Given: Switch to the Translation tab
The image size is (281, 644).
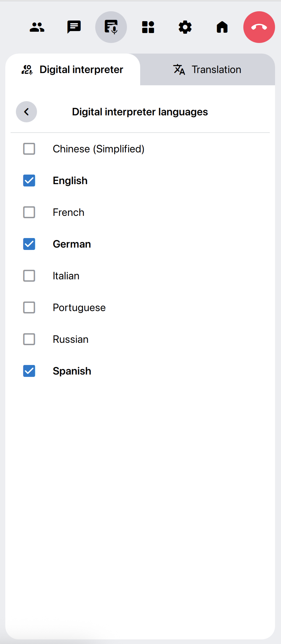Looking at the screenshot, I should point(208,69).
